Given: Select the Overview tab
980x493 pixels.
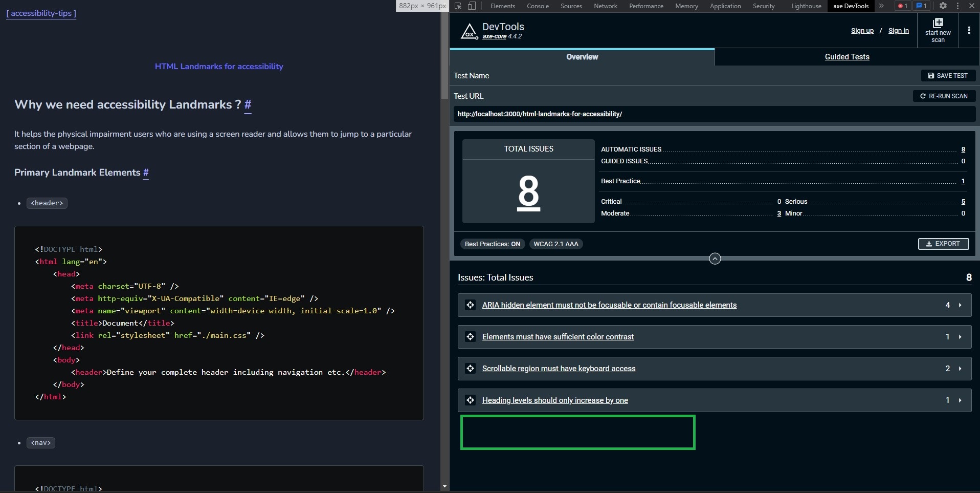Looking at the screenshot, I should click(x=582, y=57).
